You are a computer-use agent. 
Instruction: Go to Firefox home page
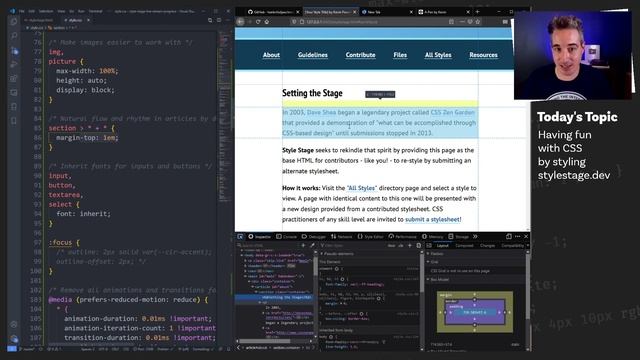pyautogui.click(x=267, y=22)
